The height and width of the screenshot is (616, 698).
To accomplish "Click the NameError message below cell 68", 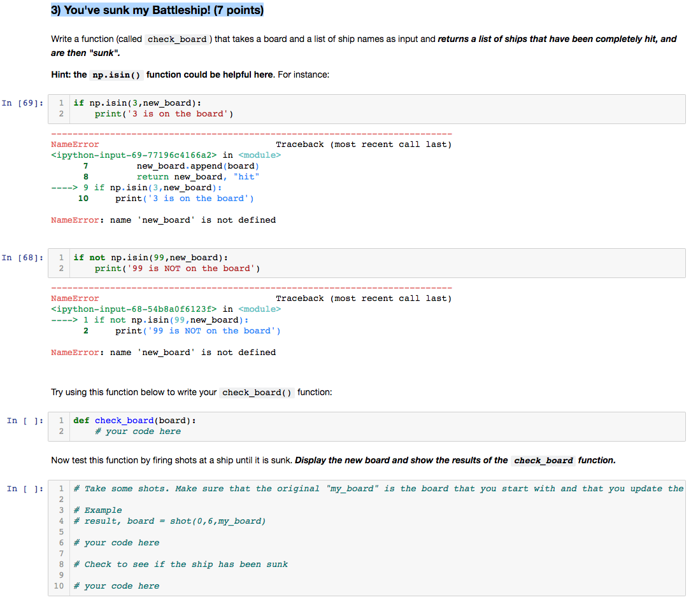I will tap(164, 353).
